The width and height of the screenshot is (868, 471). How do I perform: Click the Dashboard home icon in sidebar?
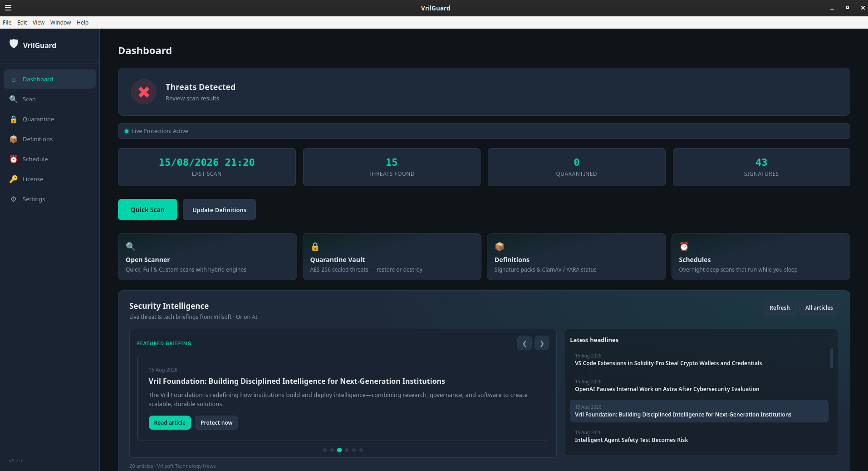point(14,79)
